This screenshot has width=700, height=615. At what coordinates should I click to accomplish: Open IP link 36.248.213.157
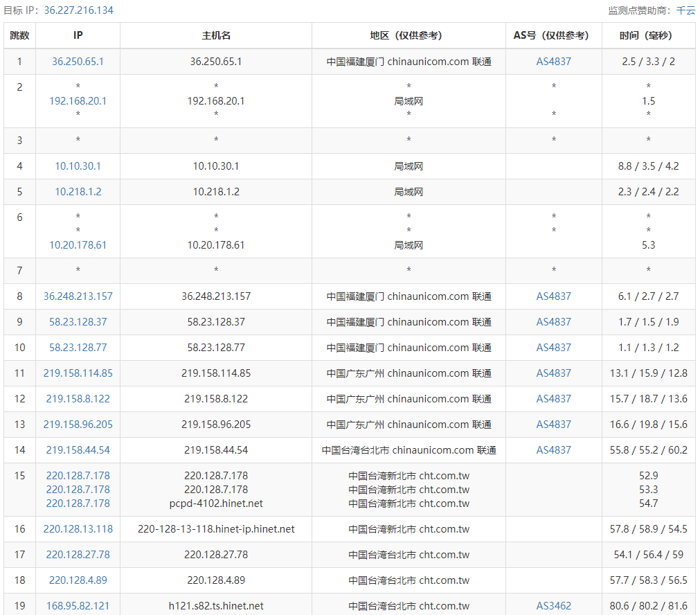point(78,296)
